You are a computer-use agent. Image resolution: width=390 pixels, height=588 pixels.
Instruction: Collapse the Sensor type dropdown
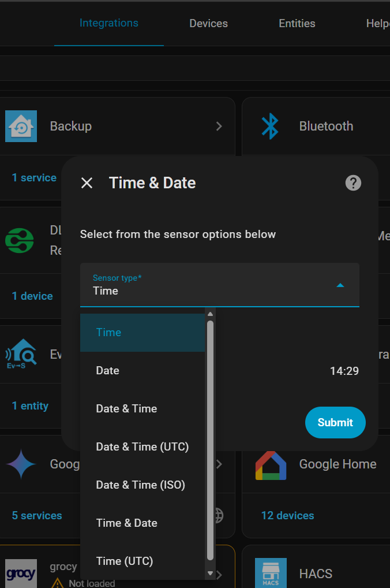[340, 285]
